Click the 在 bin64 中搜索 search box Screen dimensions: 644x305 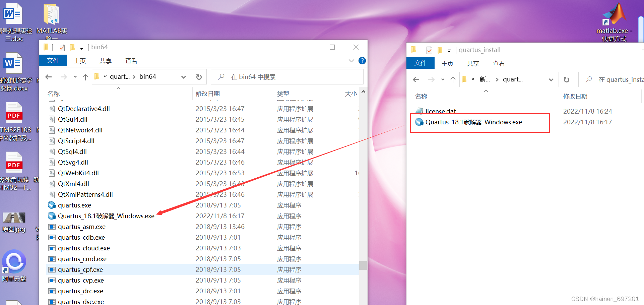[x=287, y=77]
